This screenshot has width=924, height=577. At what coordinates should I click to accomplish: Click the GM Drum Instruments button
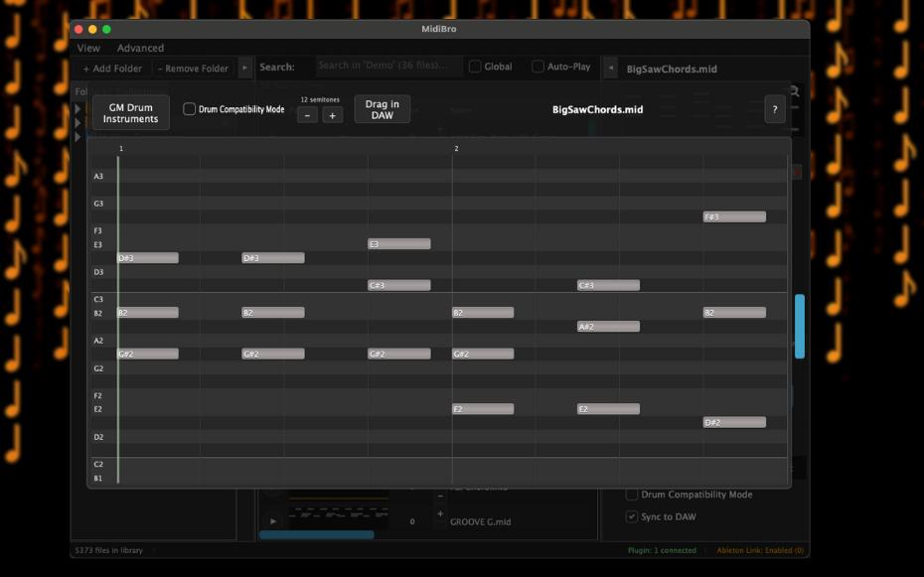(x=131, y=112)
